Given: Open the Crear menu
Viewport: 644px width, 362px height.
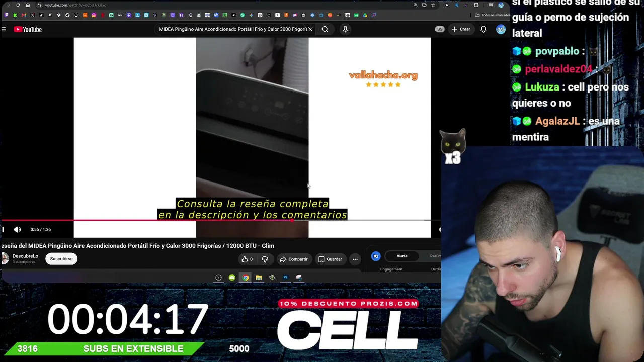Looking at the screenshot, I should [461, 29].
